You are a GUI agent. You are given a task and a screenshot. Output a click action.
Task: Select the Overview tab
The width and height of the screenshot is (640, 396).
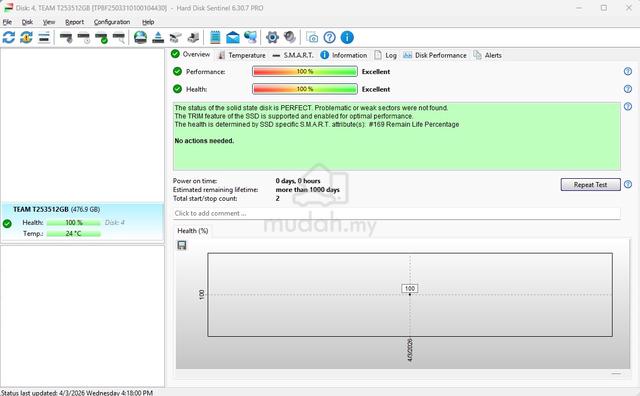191,54
